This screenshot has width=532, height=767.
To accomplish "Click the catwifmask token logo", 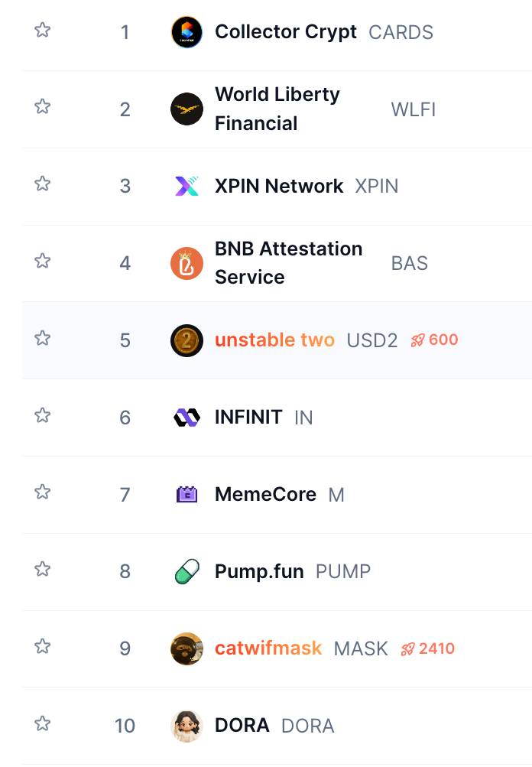I will click(x=187, y=648).
